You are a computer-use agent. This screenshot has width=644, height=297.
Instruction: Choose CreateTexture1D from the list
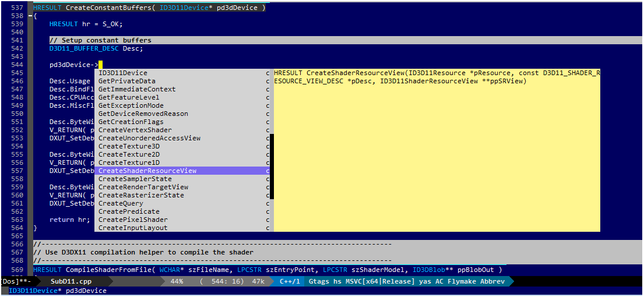pos(182,163)
